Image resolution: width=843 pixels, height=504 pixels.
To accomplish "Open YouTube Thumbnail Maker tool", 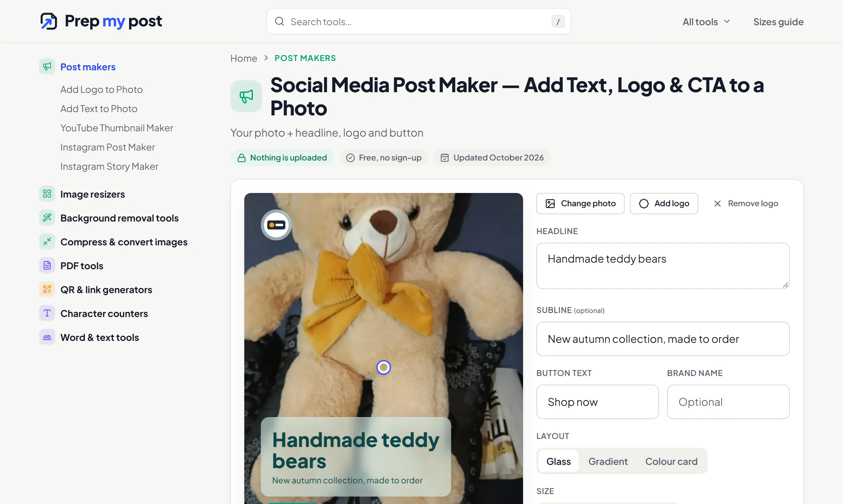I will point(116,128).
